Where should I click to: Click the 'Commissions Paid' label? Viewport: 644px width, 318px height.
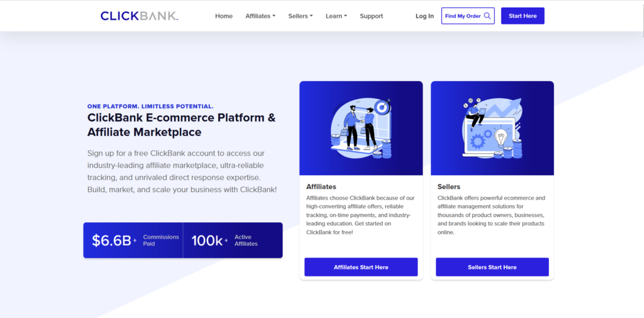point(161,241)
